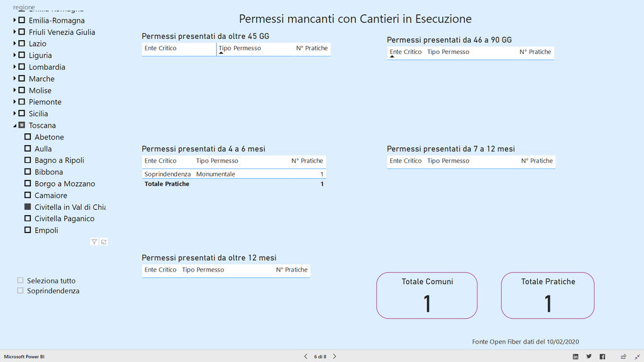This screenshot has width=644, height=362.
Task: Go to next report page
Action: point(335,356)
